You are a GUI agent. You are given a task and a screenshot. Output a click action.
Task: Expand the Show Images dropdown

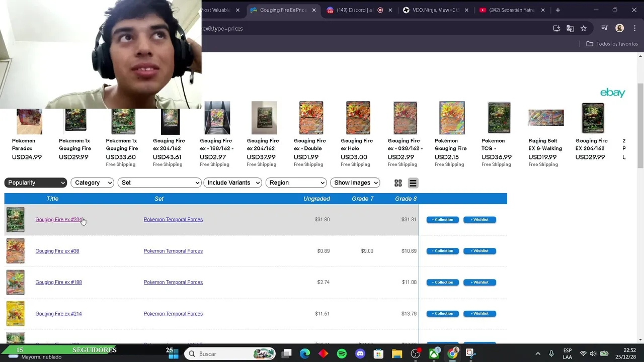coord(355,183)
